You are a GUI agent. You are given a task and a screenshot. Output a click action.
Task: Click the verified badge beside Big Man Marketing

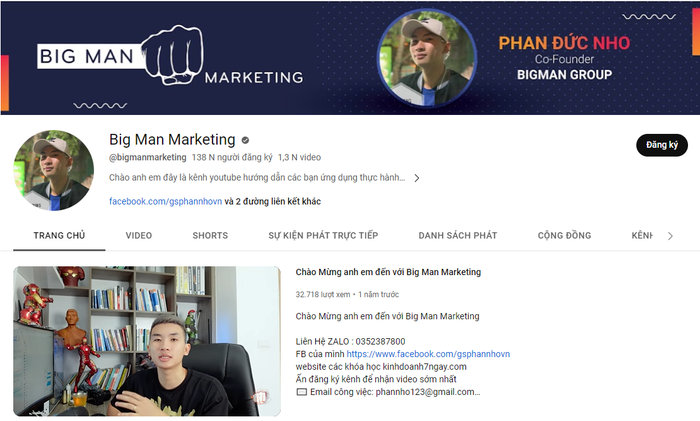coord(245,140)
